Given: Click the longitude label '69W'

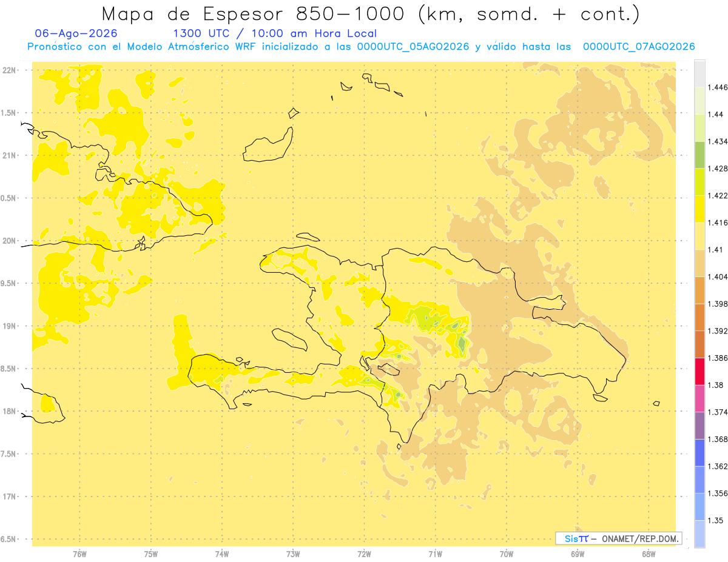Looking at the screenshot, I should coord(578,554).
